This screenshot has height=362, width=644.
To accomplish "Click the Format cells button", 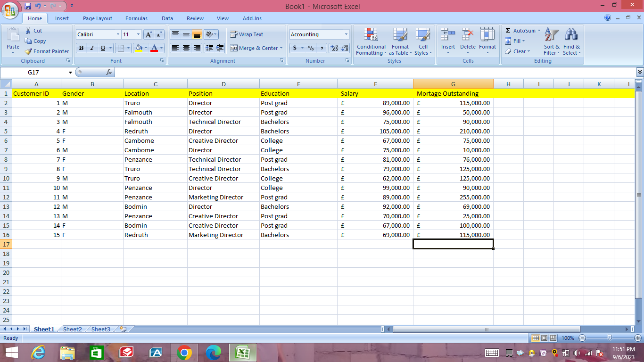I will (487, 41).
